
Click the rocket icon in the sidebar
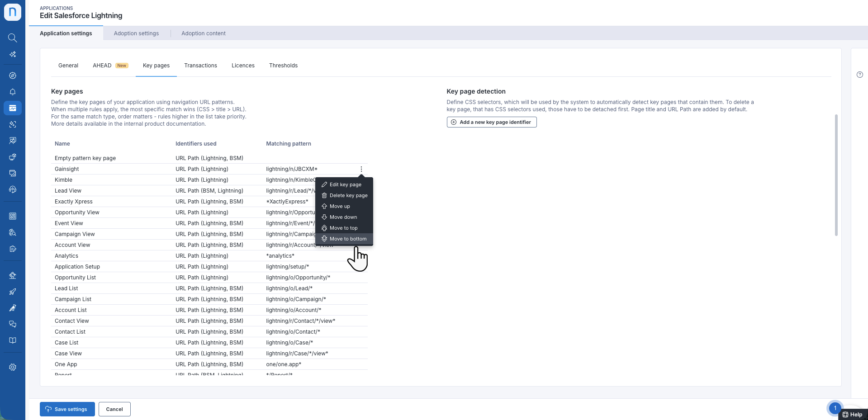coord(13,292)
